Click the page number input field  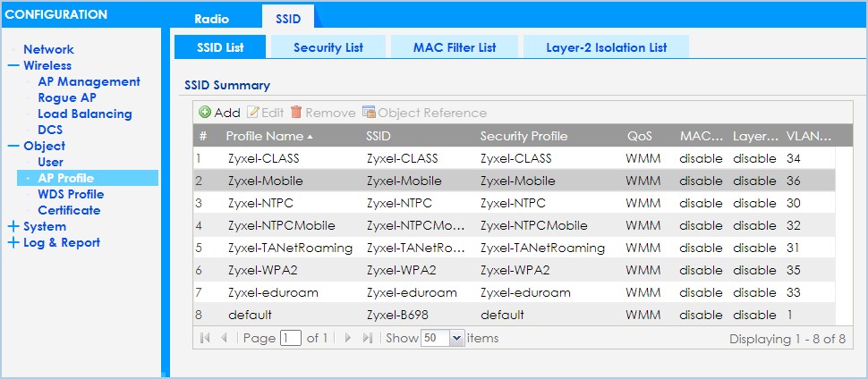(290, 338)
